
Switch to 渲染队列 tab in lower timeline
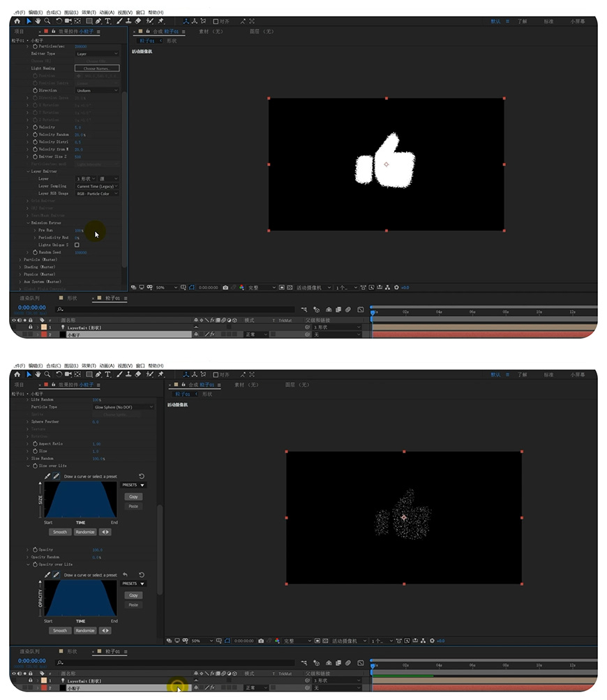(33, 651)
